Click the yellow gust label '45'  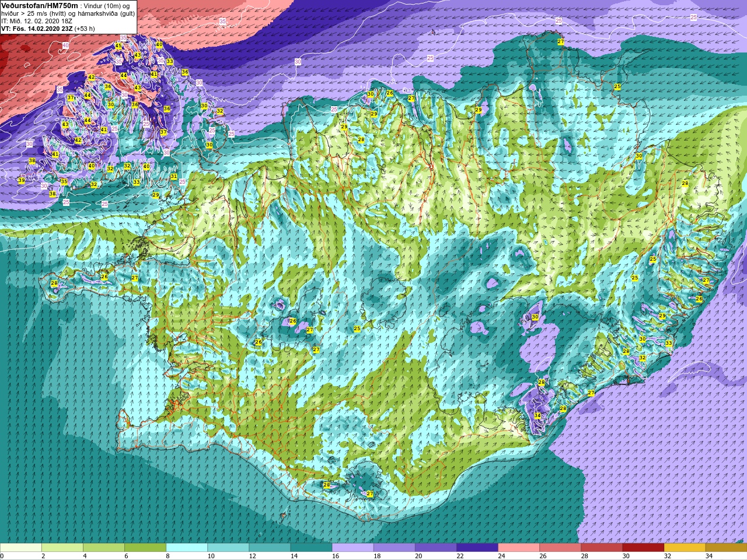click(x=118, y=45)
